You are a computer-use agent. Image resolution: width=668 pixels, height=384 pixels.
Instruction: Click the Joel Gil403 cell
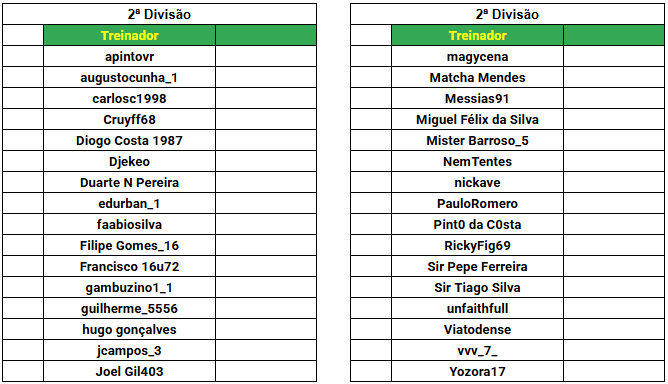130,371
